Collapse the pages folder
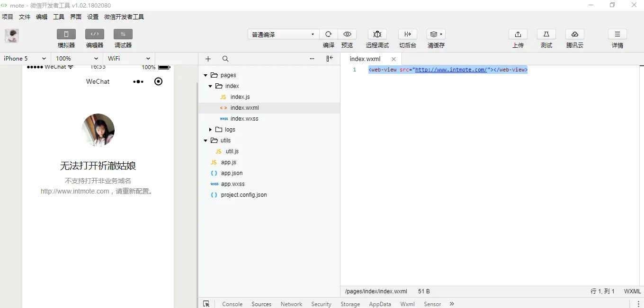 coord(206,75)
